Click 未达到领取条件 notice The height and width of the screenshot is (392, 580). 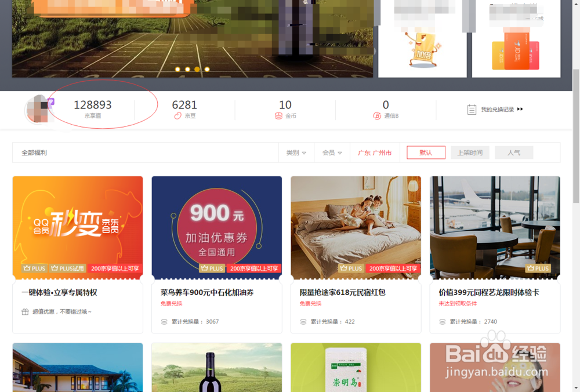pos(458,304)
